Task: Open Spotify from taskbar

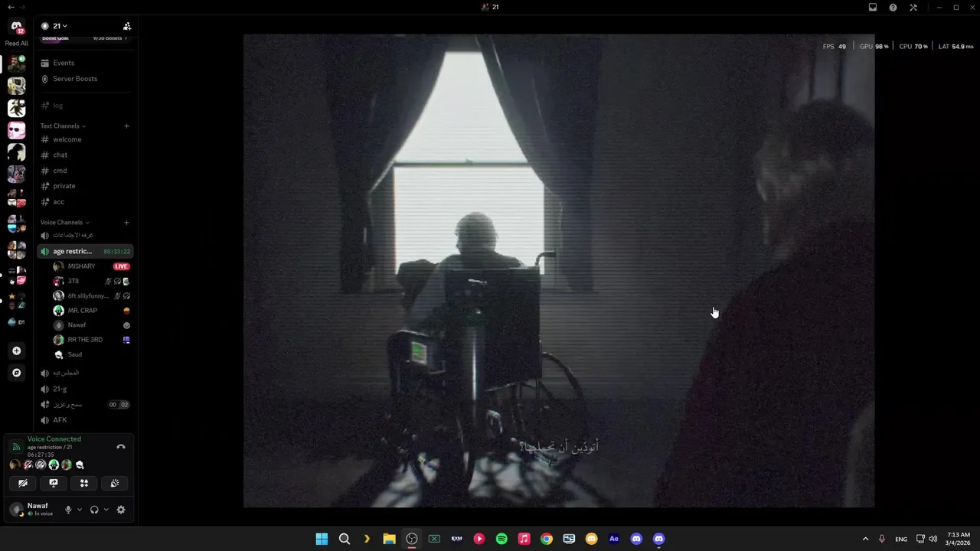Action: (501, 539)
